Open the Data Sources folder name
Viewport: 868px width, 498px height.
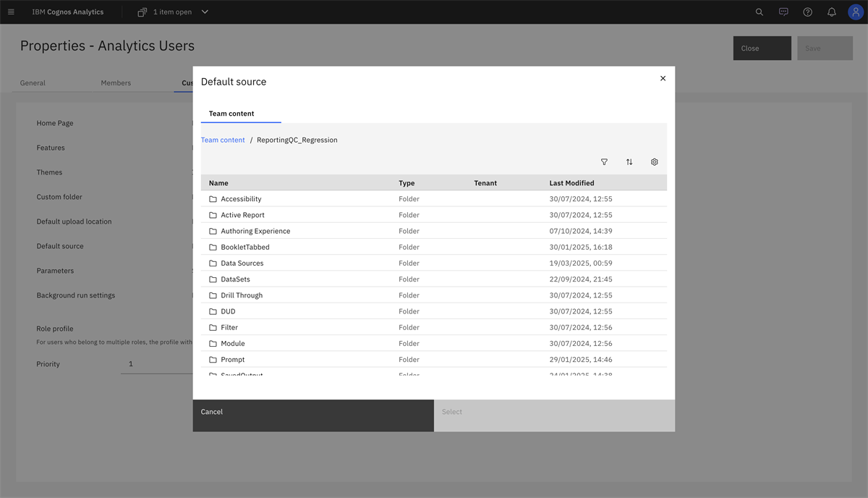point(242,263)
